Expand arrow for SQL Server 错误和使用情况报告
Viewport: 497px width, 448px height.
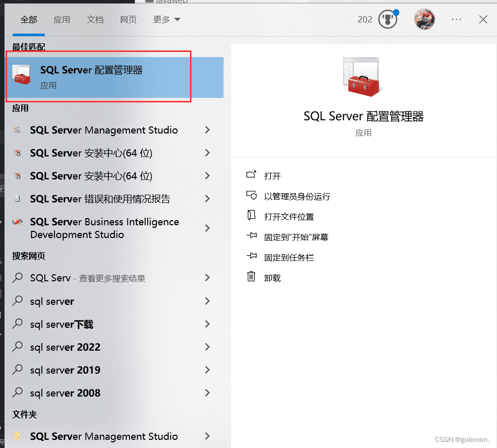[207, 199]
